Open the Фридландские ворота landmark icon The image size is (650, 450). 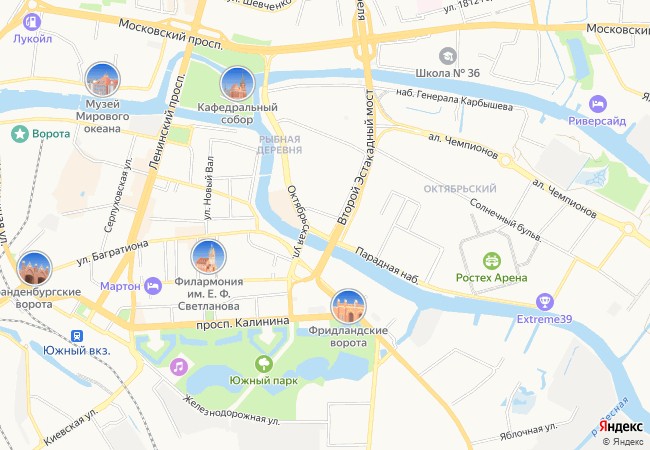[x=348, y=307]
